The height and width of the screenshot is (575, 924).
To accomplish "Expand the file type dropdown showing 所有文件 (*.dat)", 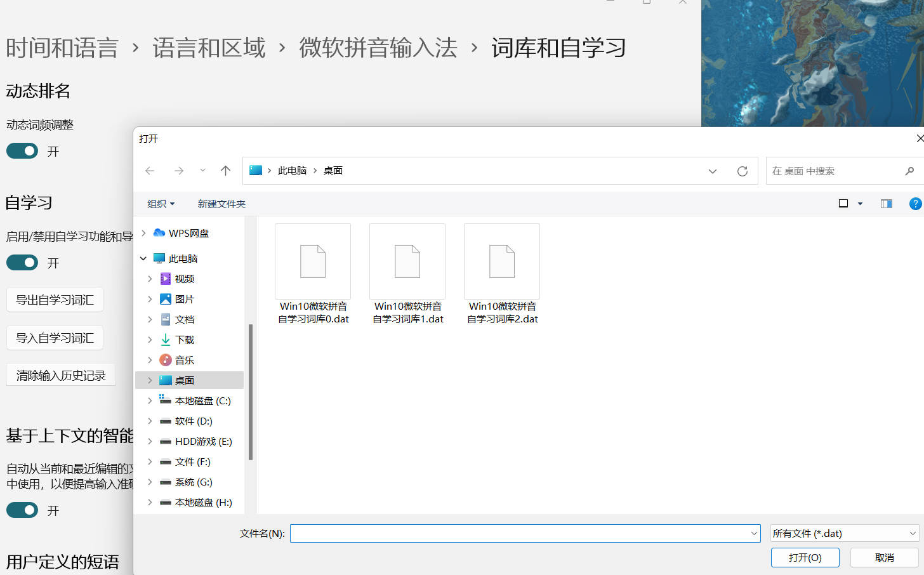I will tap(844, 533).
